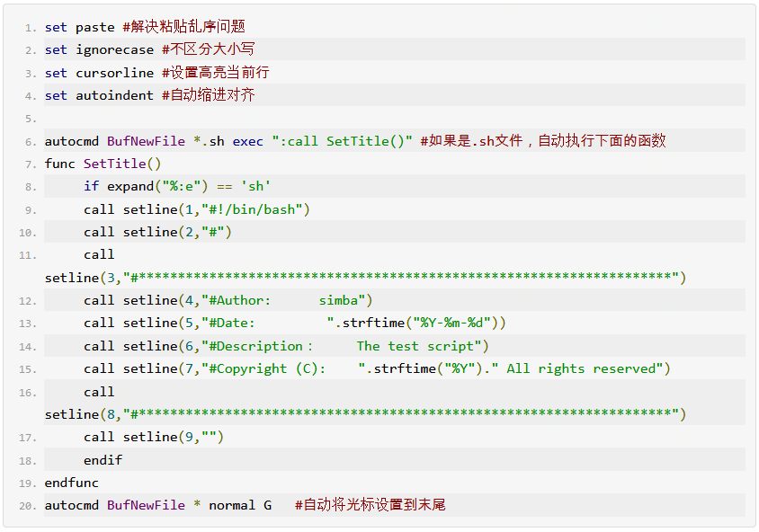759x532 pixels.
Task: Click 'endif' on line 18
Action: (103, 460)
